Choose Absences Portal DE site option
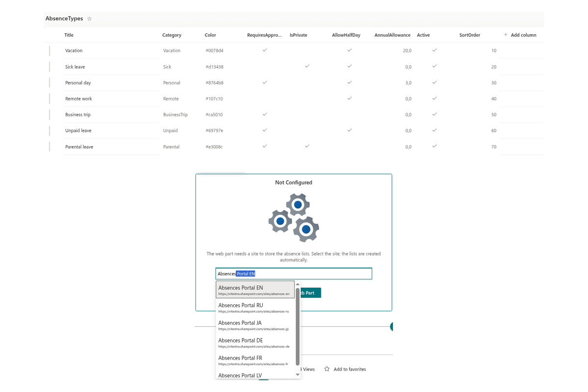The height and width of the screenshot is (392, 588). point(255,343)
